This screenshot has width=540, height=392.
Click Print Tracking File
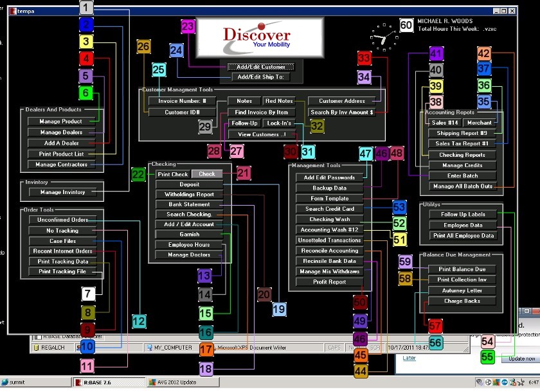click(63, 272)
